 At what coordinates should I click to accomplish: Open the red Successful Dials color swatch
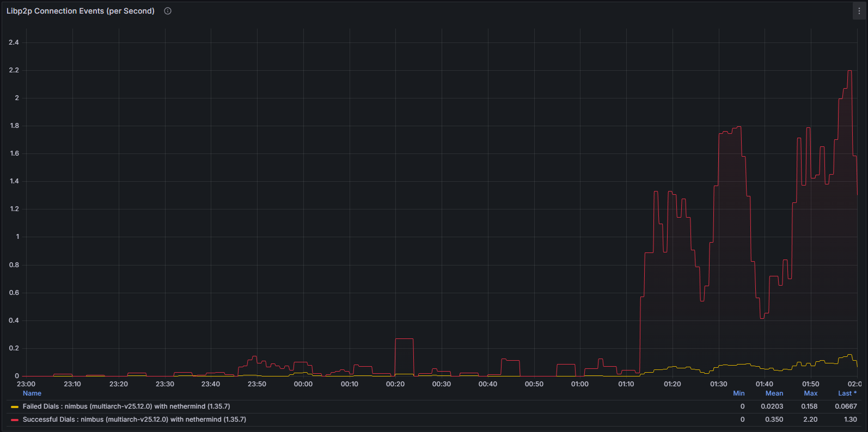[x=15, y=420]
